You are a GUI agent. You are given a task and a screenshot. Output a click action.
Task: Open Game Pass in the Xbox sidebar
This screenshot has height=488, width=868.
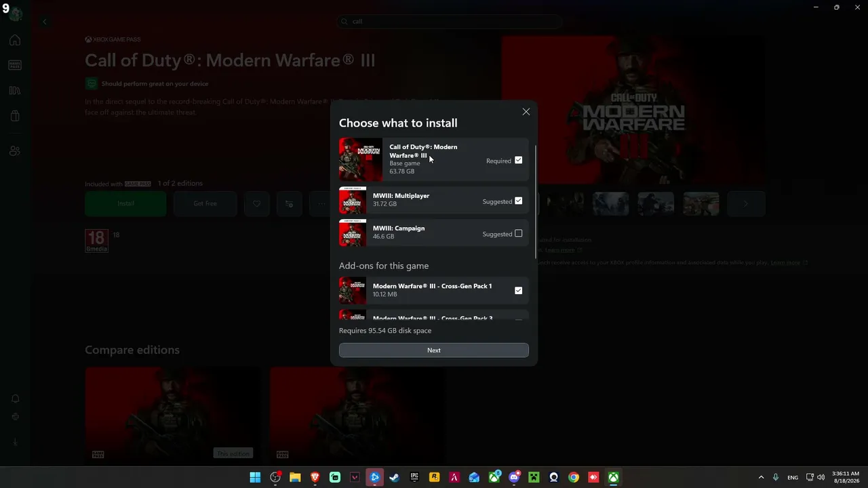point(15,65)
